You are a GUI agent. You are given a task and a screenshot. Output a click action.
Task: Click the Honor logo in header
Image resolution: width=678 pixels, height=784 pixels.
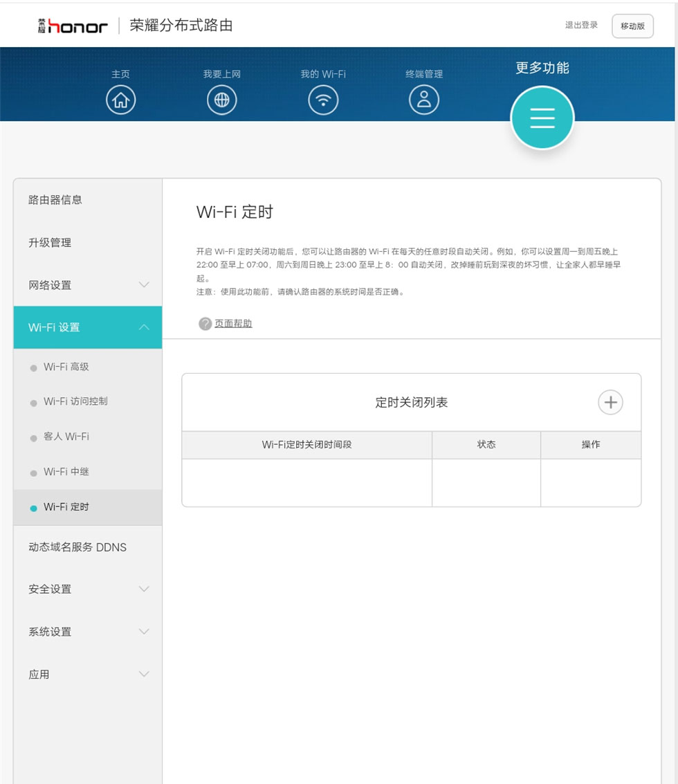(73, 26)
